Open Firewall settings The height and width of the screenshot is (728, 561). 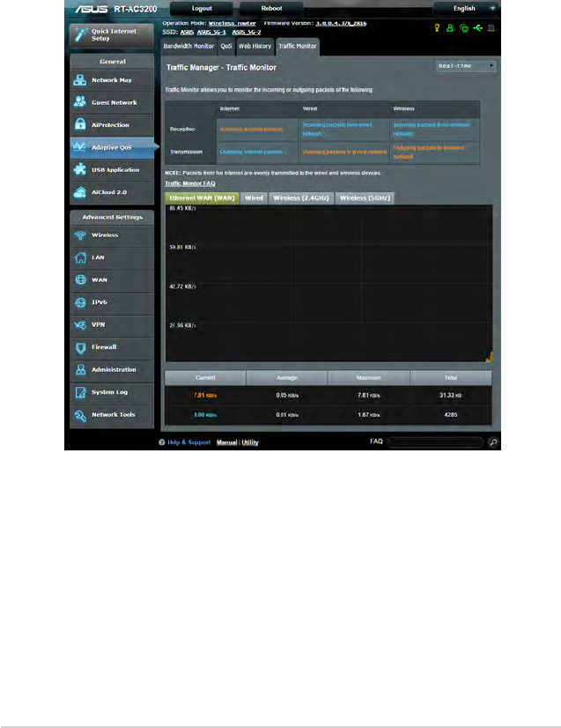coord(111,347)
